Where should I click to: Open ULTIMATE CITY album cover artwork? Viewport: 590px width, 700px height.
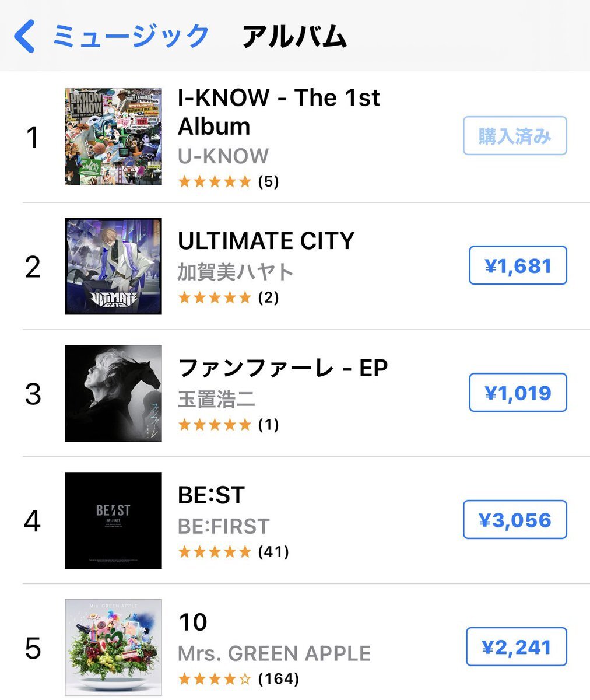pos(113,266)
